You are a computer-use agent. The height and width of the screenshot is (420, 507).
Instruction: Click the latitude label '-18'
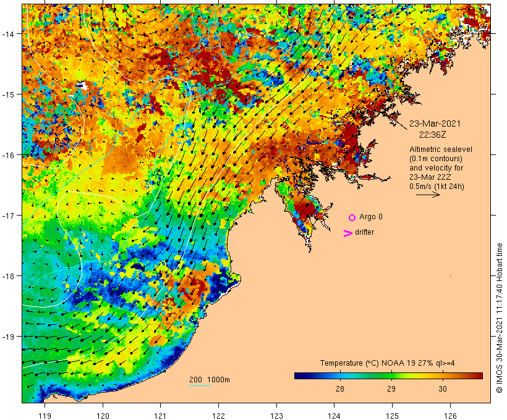[x=7, y=276]
